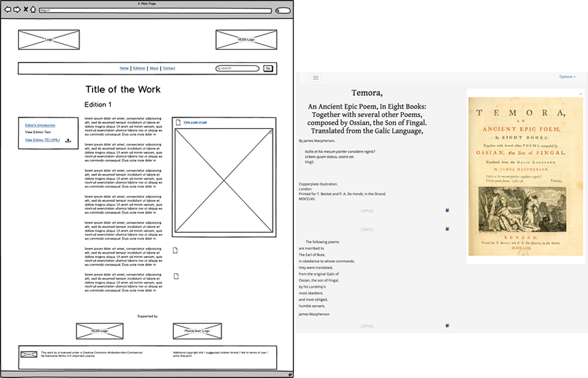Click the browser search box beside the address bar

click(x=283, y=10)
